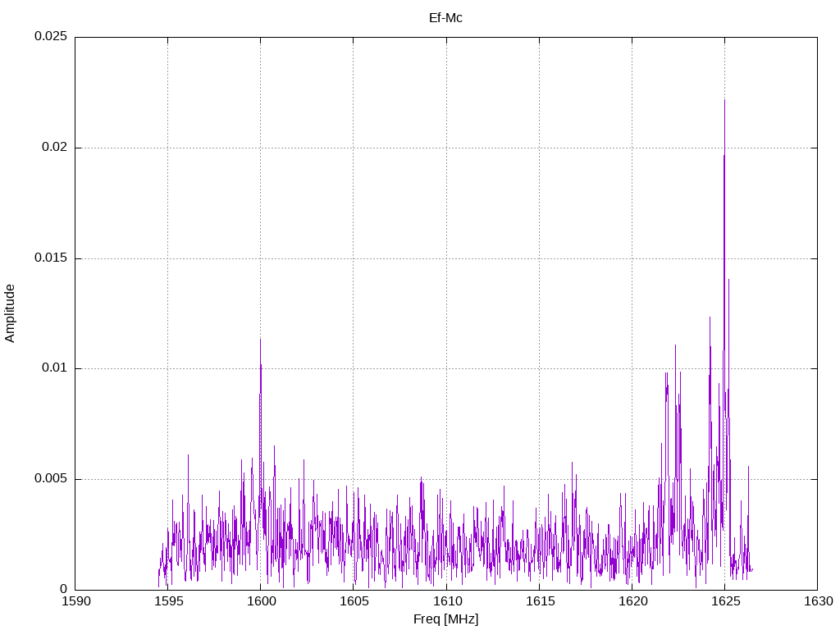Click the 1595 x-axis tick label
The width and height of the screenshot is (840, 630).
169,601
